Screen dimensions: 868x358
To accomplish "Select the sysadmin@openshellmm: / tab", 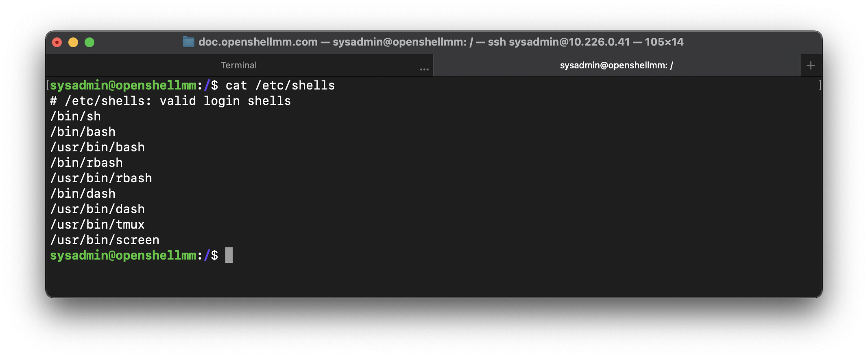I will tap(616, 65).
